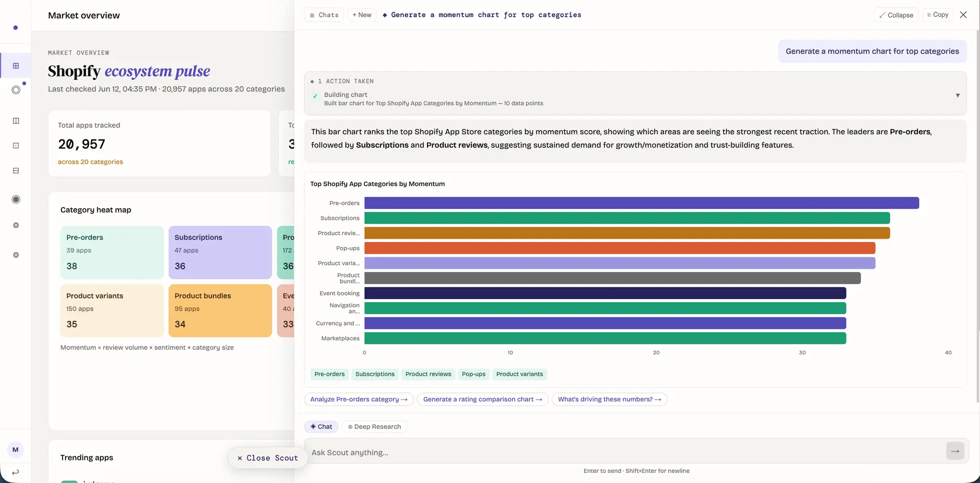Screen dimensions: 980x483
Task: Open the Pre-orders heat map card
Action: pyautogui.click(x=112, y=252)
